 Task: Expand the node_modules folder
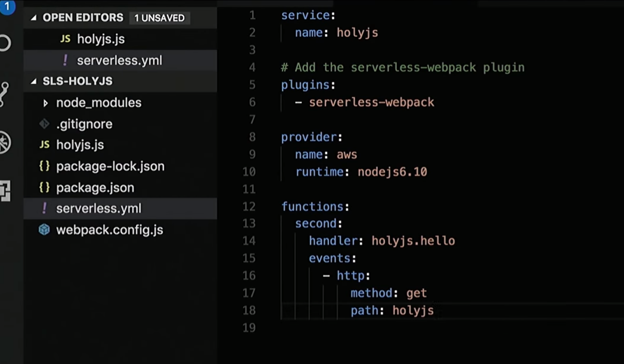46,102
